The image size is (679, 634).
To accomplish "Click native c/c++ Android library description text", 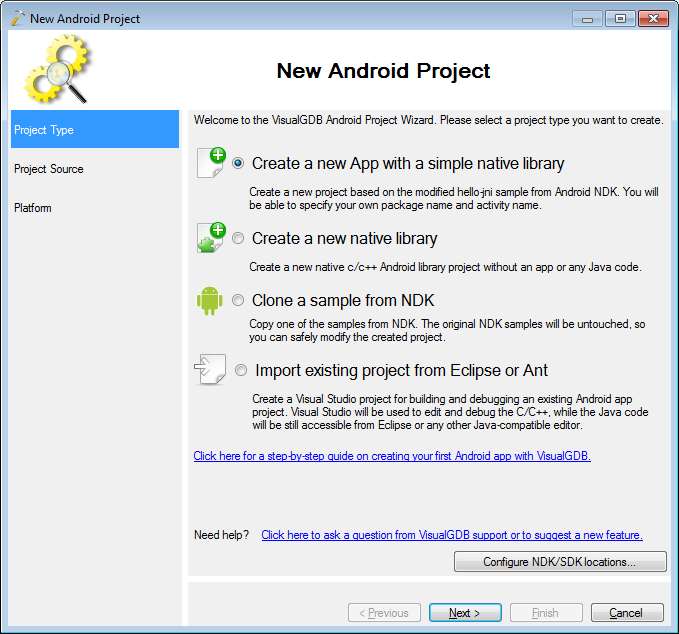I will (445, 267).
